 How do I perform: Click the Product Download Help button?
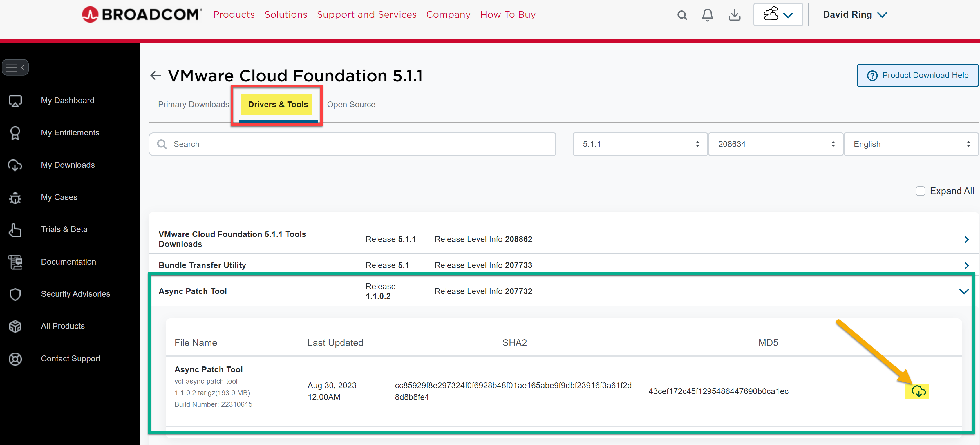[x=917, y=75]
